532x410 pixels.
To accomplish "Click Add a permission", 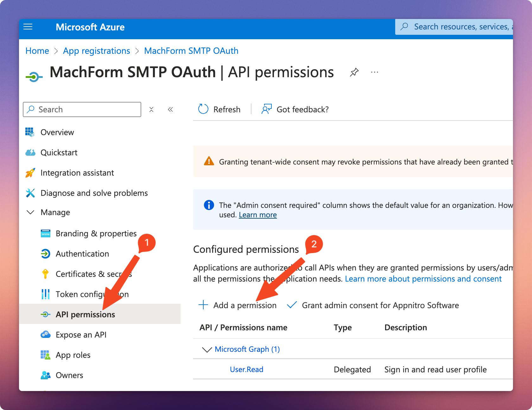I will (237, 305).
